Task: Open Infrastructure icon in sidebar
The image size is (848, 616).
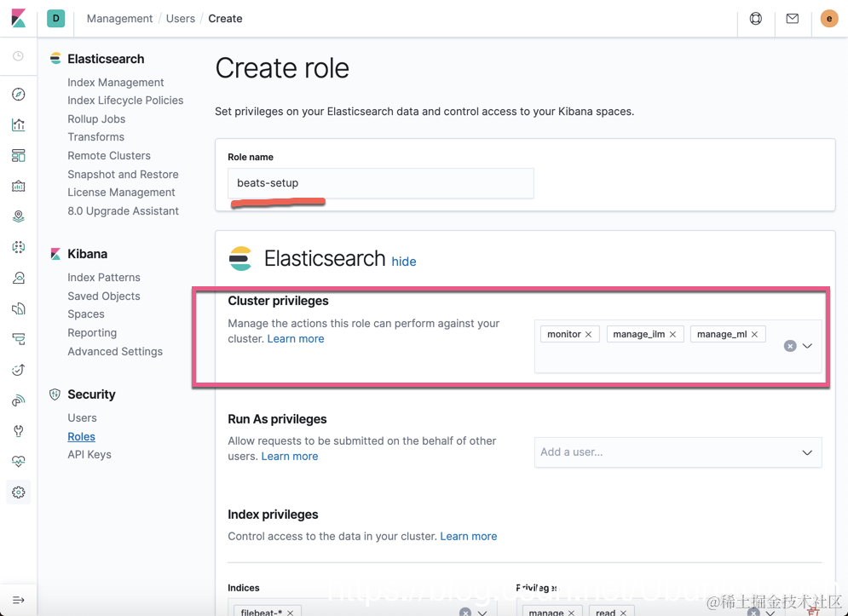Action: click(19, 278)
